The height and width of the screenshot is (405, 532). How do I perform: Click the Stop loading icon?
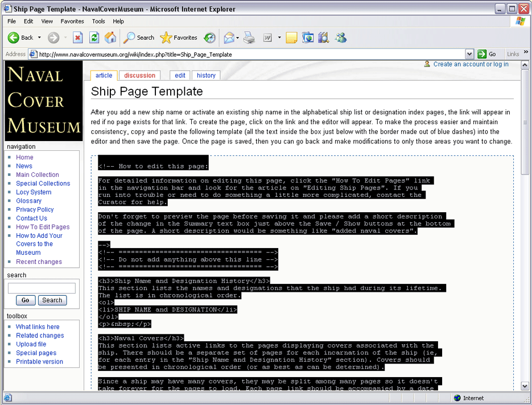[78, 38]
